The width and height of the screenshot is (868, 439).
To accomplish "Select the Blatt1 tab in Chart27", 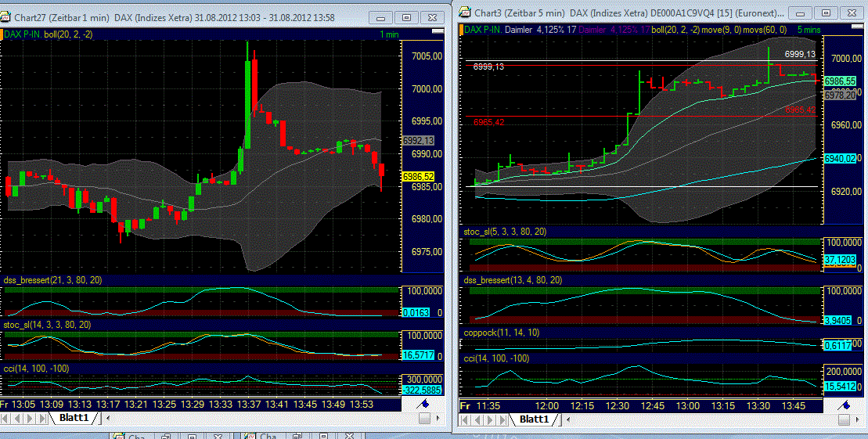I will 74,418.
